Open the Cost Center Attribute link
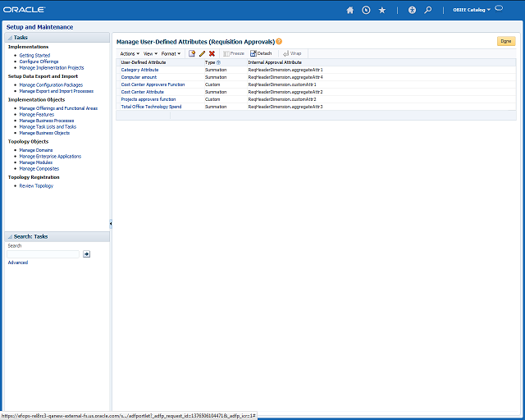This screenshot has width=525, height=420. click(x=142, y=92)
